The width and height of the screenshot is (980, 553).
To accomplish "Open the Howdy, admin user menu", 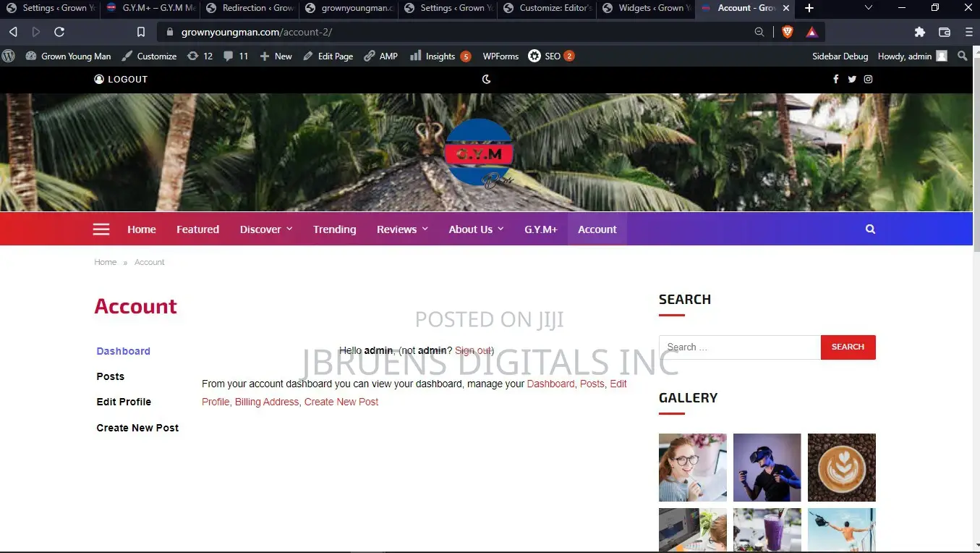I will (912, 56).
